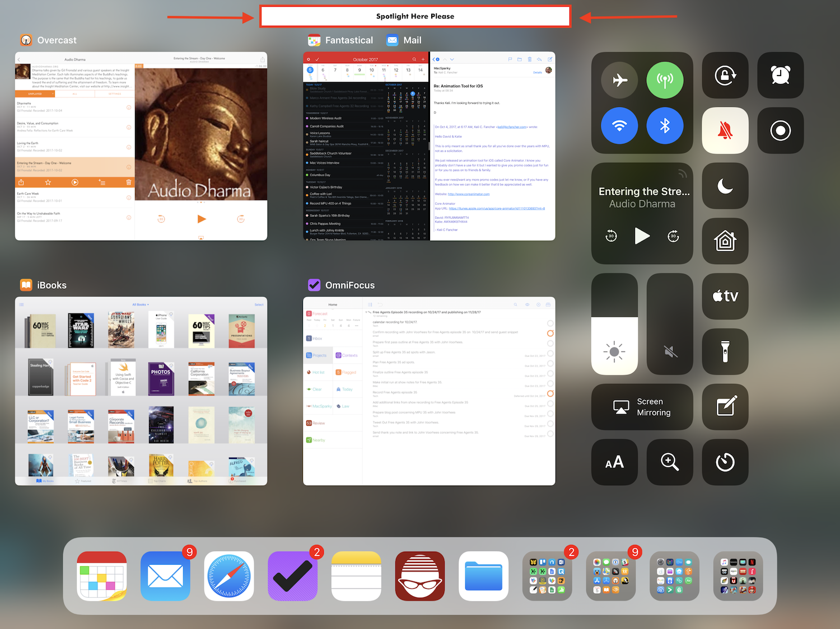Turn on the flashlight control
Image resolution: width=840 pixels, height=629 pixels.
pos(725,351)
